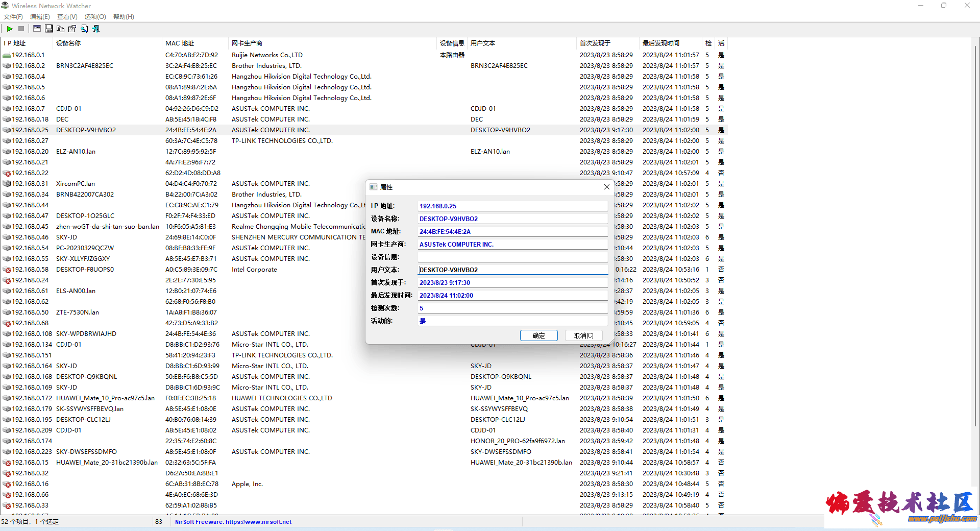The image size is (980, 531).
Task: Click the floppy disk Save icon
Action: (x=49, y=29)
